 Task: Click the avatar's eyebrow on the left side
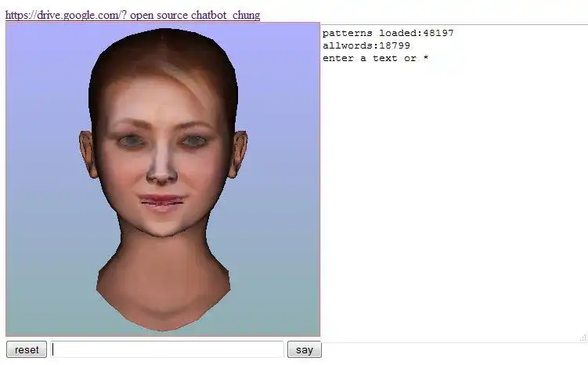click(x=129, y=124)
